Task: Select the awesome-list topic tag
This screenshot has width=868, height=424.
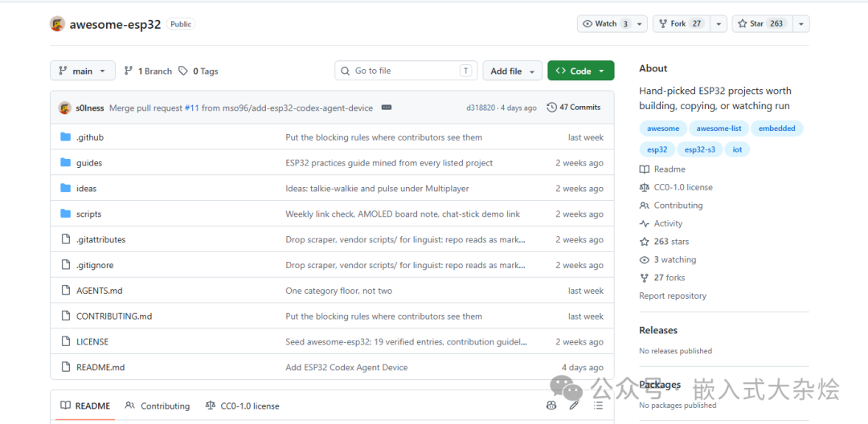Action: coord(719,128)
